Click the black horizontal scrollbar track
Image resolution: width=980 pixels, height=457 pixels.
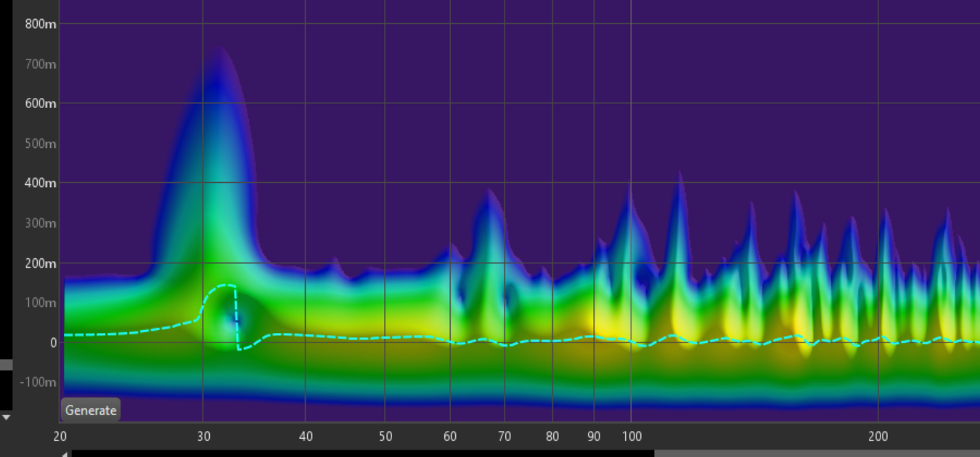pyautogui.click(x=363, y=453)
